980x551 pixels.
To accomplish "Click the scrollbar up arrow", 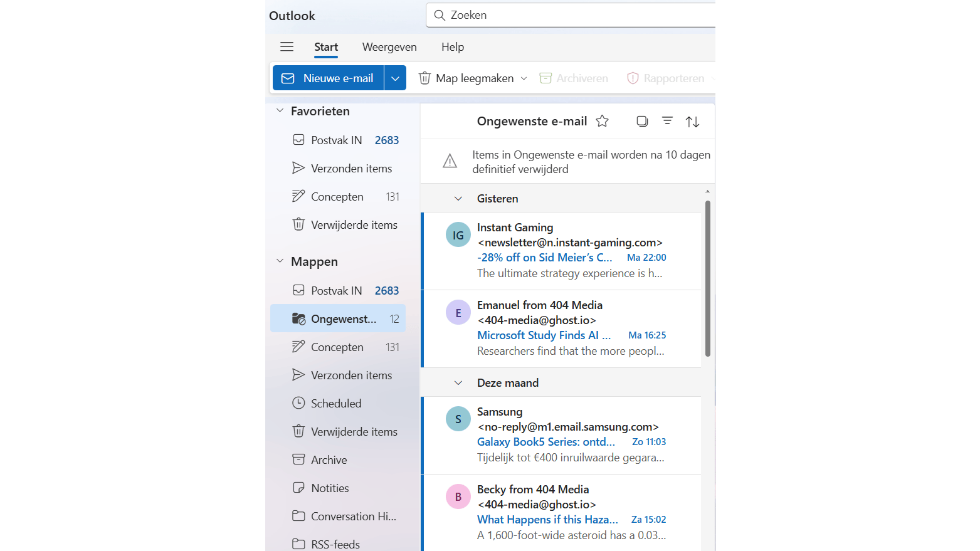I will [707, 191].
